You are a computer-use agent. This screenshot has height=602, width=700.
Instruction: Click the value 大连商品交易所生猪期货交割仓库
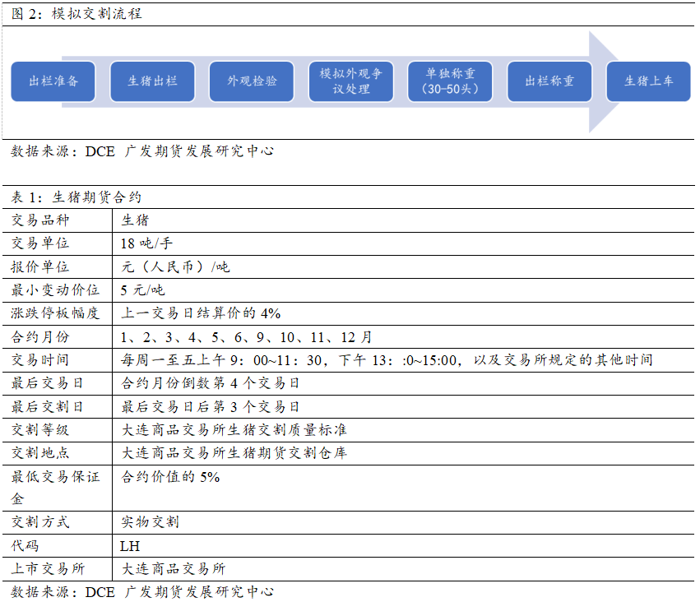click(x=234, y=453)
